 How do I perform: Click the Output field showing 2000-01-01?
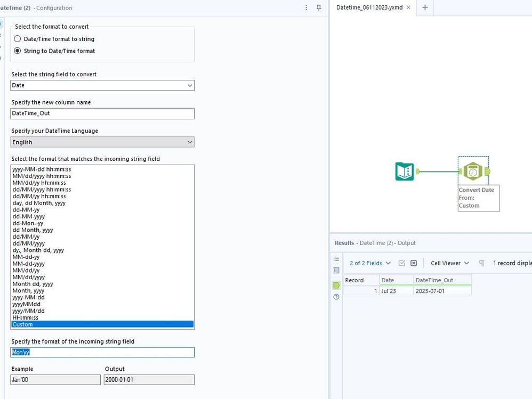(x=149, y=380)
